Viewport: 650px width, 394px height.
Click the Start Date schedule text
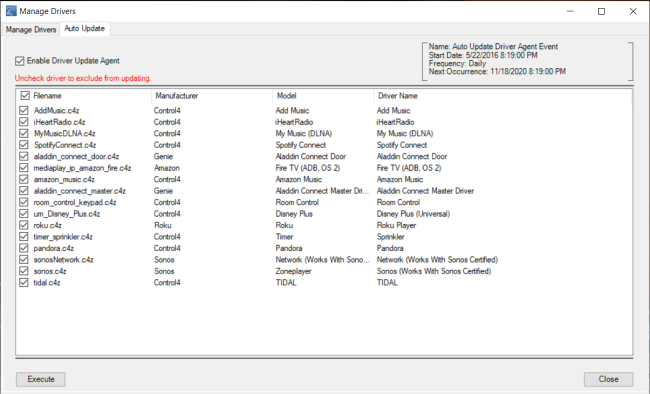click(x=483, y=55)
